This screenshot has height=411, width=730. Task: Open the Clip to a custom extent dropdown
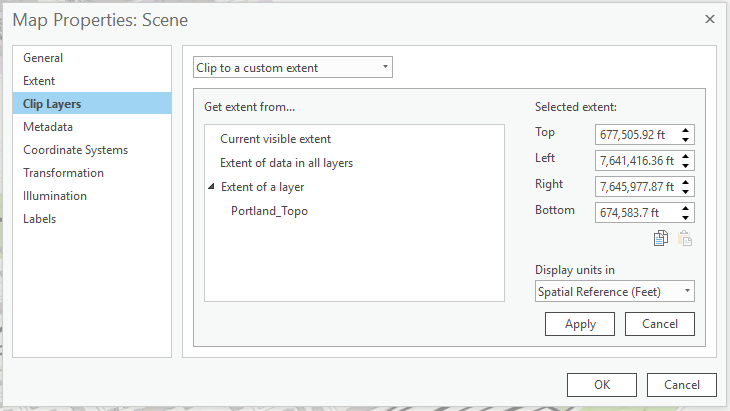292,68
